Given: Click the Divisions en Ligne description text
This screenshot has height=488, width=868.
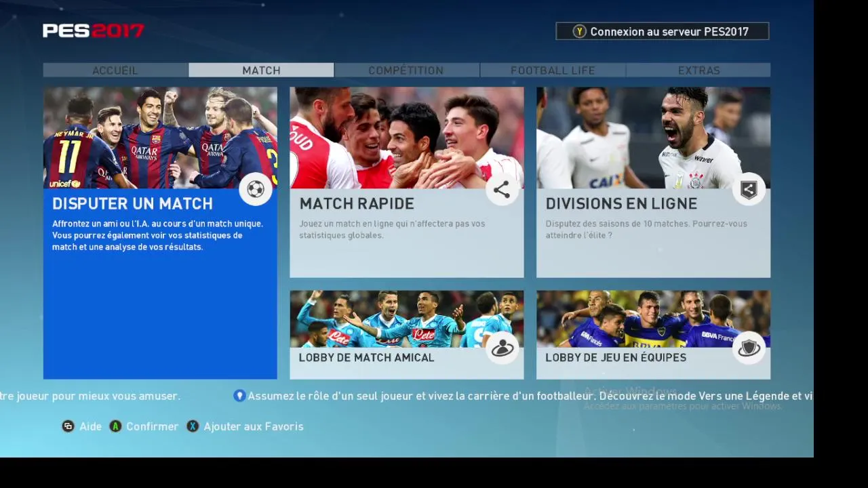Looking at the screenshot, I should tap(646, 229).
